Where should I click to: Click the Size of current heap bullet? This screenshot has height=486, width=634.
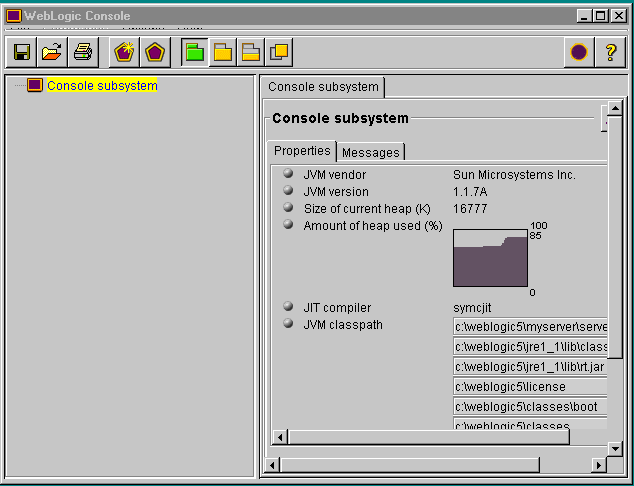pyautogui.click(x=288, y=207)
